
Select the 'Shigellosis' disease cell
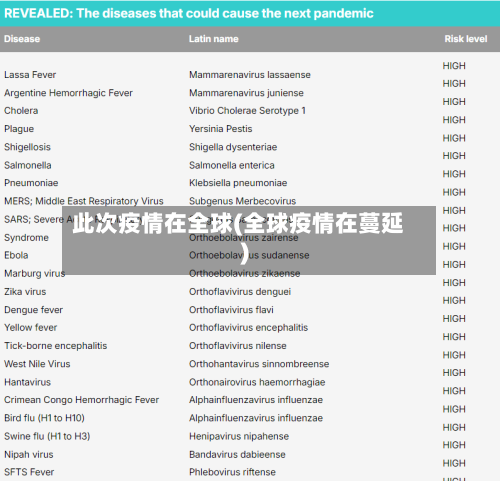pos(27,147)
